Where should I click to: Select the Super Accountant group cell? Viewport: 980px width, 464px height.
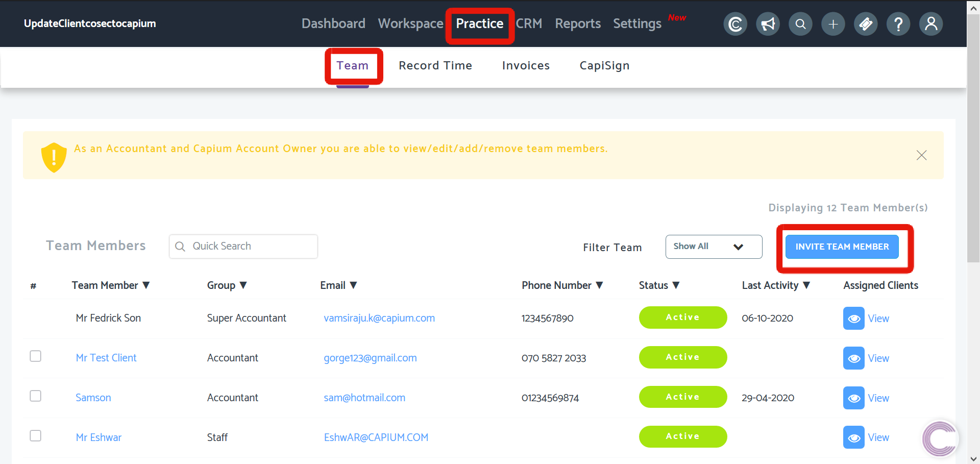247,318
